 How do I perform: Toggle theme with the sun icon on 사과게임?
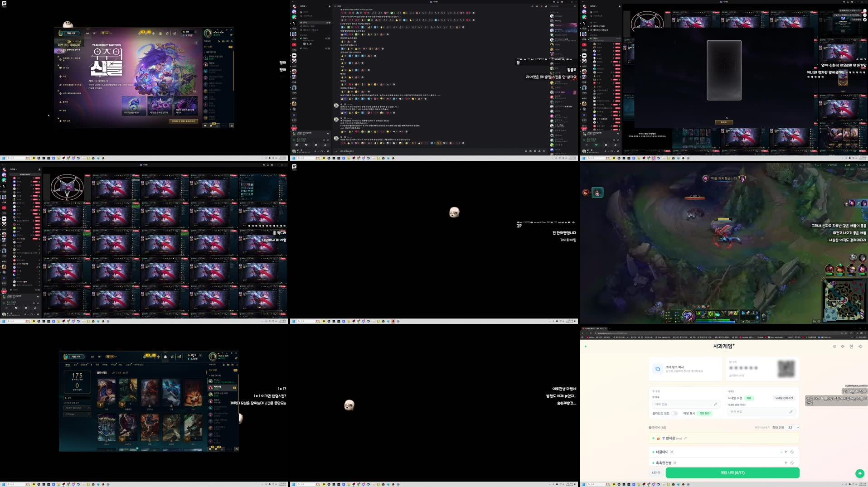tap(860, 347)
